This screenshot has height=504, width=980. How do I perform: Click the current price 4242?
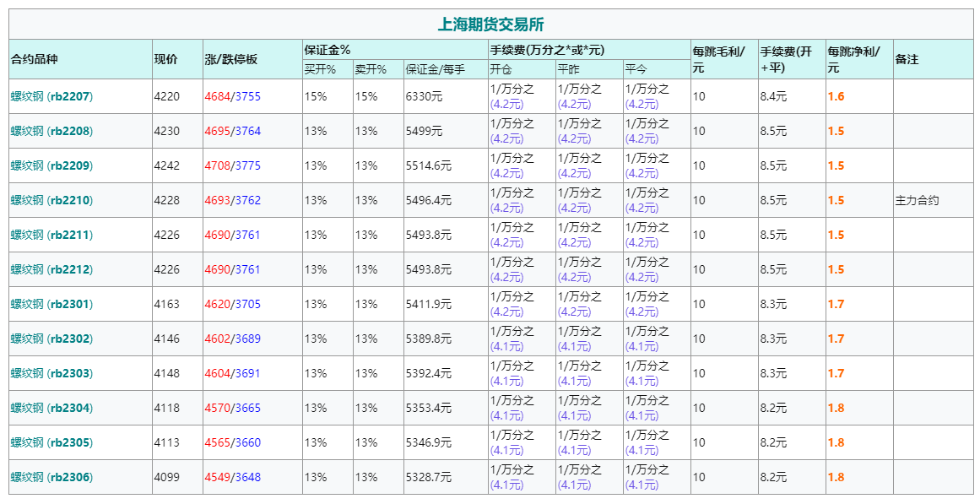167,165
